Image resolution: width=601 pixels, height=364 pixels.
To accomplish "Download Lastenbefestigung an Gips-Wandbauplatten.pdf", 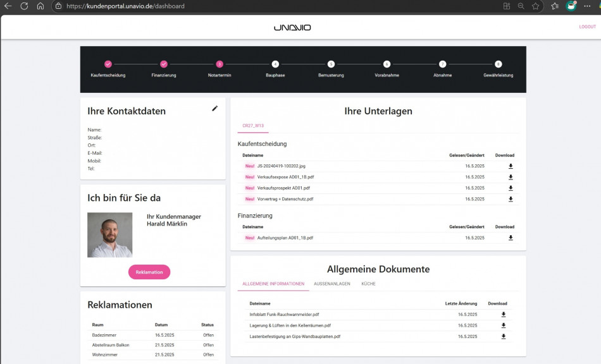I will point(503,337).
